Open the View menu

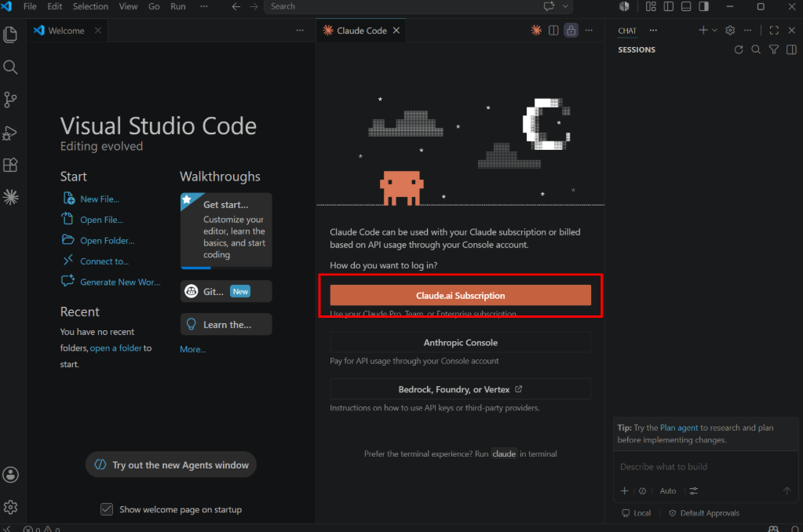tap(128, 6)
